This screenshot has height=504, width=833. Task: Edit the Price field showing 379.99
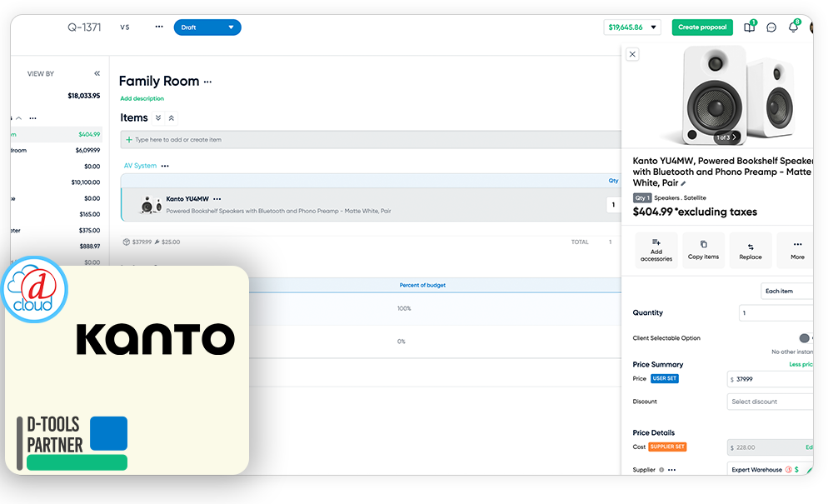771,379
